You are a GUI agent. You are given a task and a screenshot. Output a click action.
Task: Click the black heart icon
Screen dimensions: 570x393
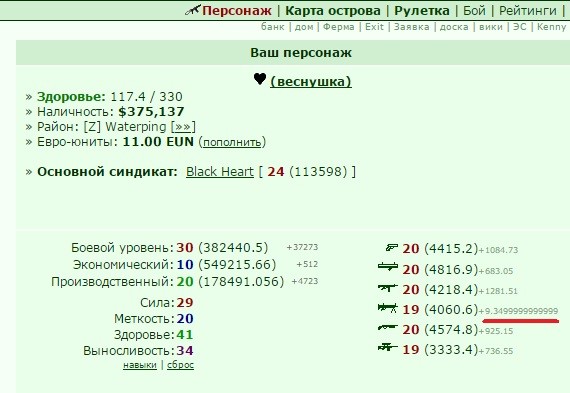pos(260,79)
